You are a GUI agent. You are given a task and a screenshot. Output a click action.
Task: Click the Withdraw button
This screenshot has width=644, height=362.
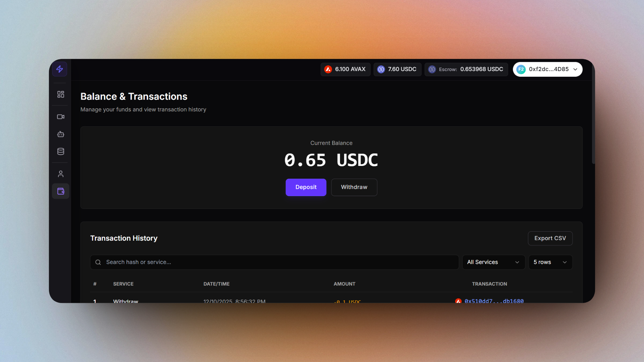tap(354, 187)
